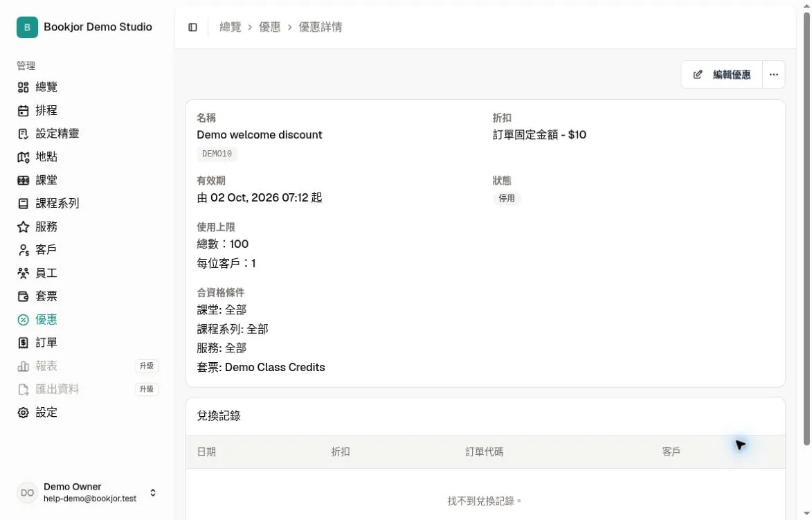
Task: Click the 由 02 Oct, 2026 07:12 起 text
Action: 260,198
